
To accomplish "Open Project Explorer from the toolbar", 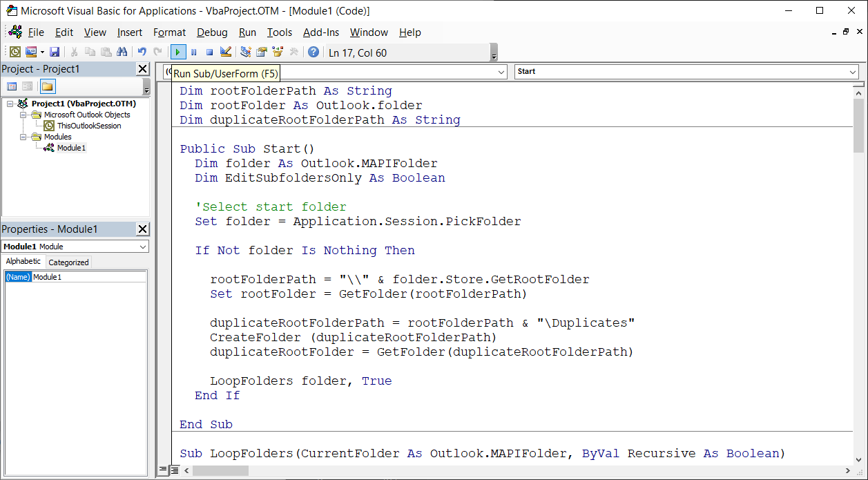I will (245, 52).
